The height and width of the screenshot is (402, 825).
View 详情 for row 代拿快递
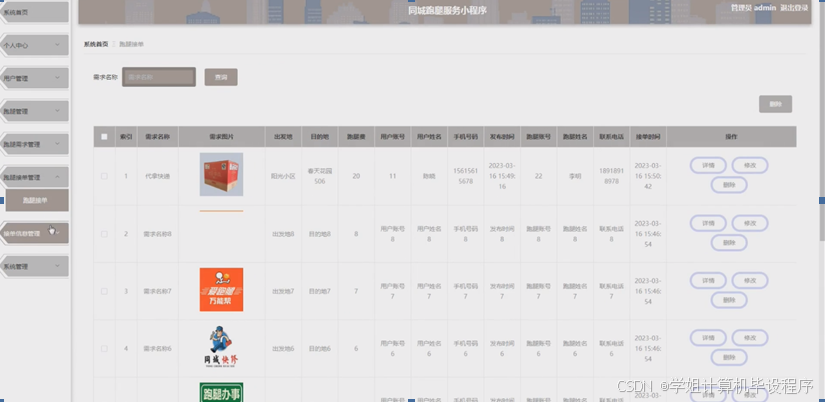(708, 165)
